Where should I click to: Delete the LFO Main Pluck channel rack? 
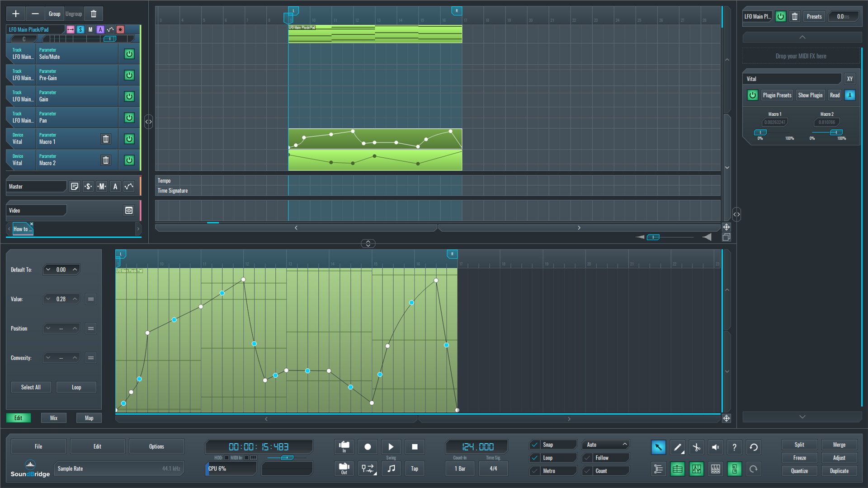point(795,17)
